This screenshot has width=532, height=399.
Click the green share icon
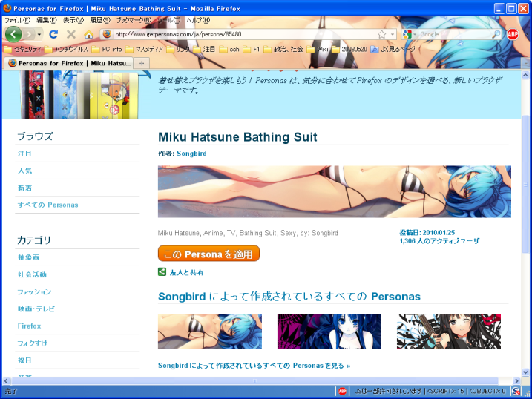coord(162,272)
